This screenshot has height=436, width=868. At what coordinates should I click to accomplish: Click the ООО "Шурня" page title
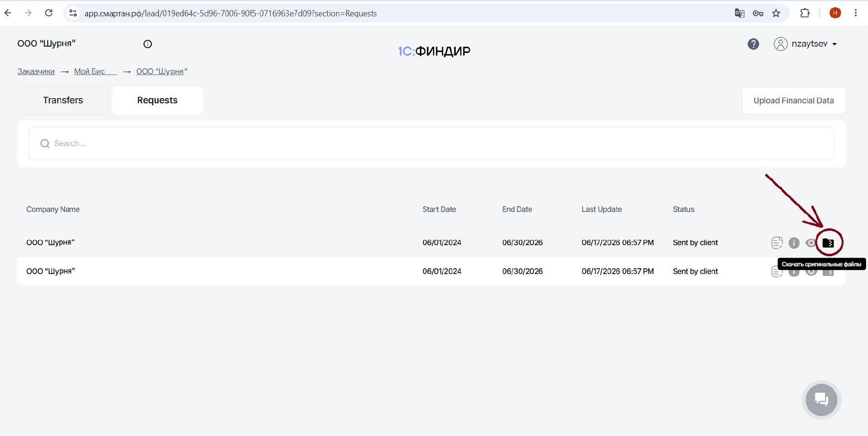(47, 43)
